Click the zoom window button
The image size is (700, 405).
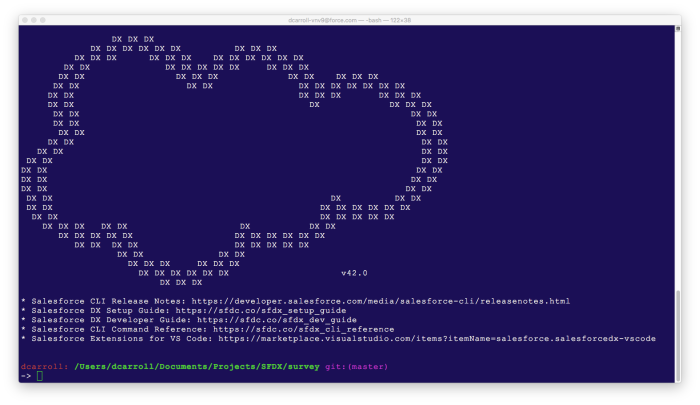43,20
